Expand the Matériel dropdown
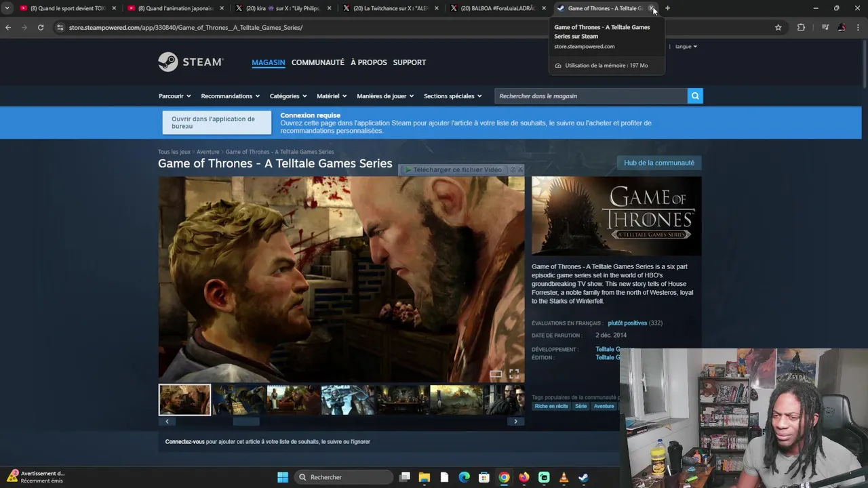This screenshot has height=488, width=868. pos(332,96)
